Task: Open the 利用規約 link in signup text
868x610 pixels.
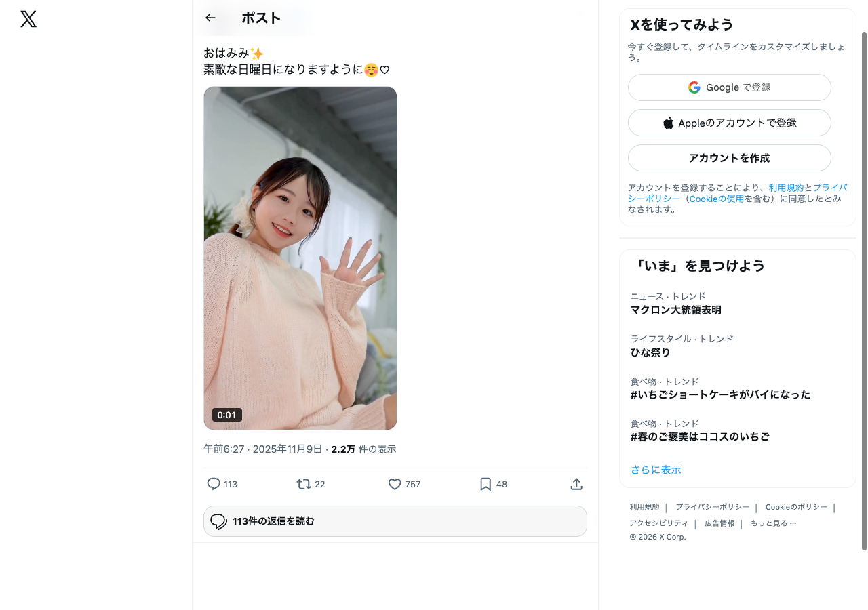Action: 786,188
